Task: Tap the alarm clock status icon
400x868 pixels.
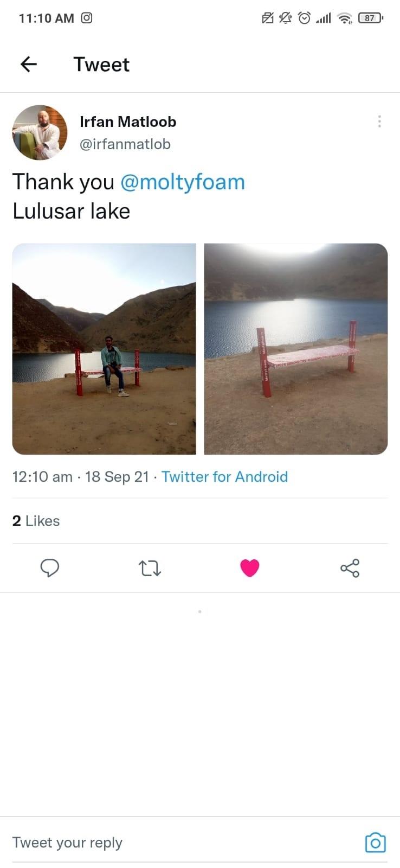Action: pos(305,18)
